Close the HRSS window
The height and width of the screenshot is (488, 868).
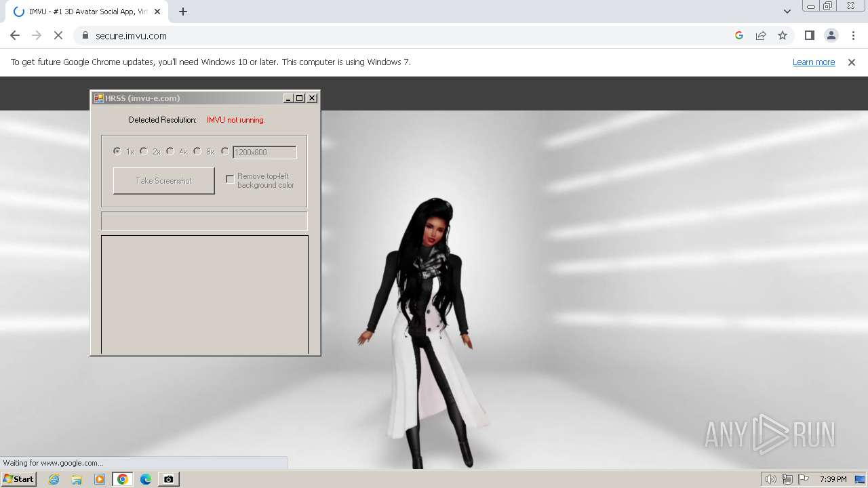(x=312, y=98)
